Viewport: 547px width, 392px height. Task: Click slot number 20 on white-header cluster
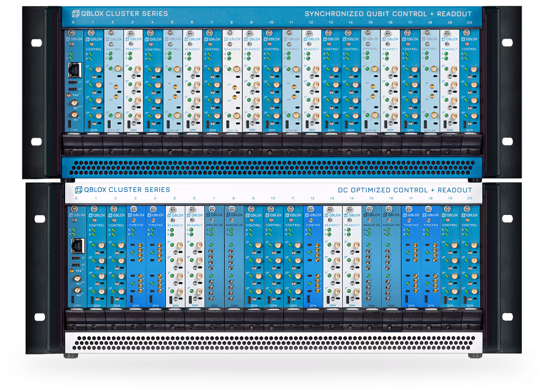coord(469,198)
